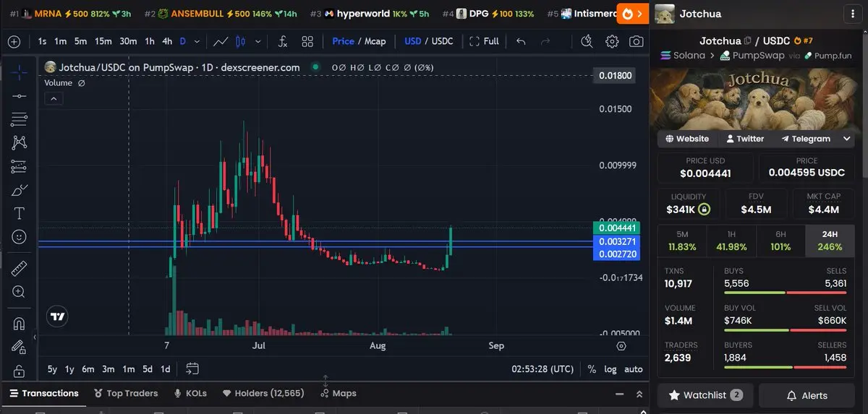Open the time axis settings icon
Image resolution: width=868 pixels, height=414 pixels.
pos(621,346)
